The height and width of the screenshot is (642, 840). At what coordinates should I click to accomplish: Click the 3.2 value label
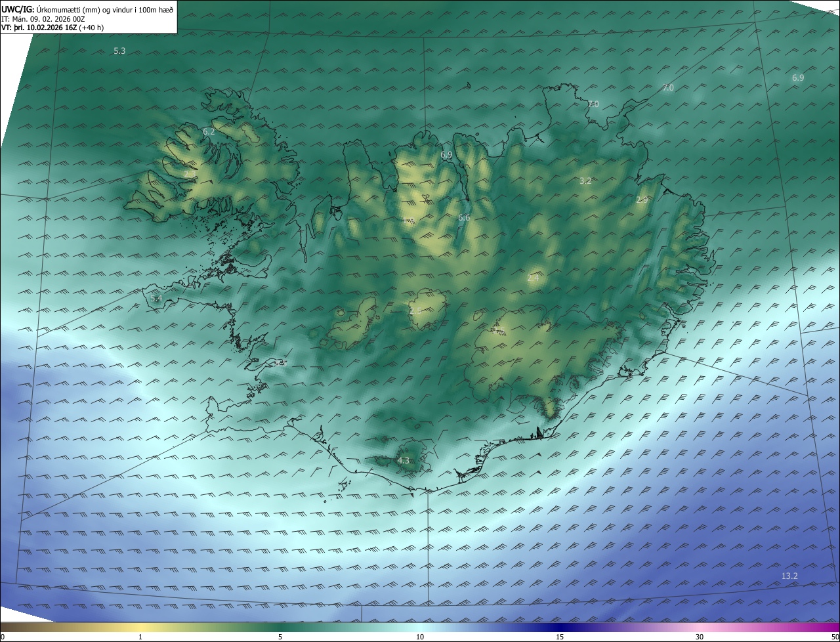(x=586, y=181)
